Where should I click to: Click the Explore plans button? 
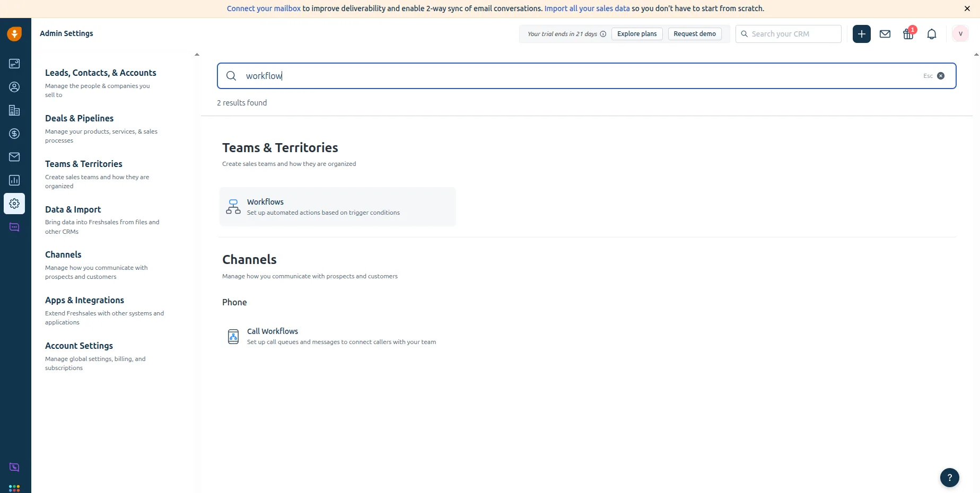pos(637,34)
